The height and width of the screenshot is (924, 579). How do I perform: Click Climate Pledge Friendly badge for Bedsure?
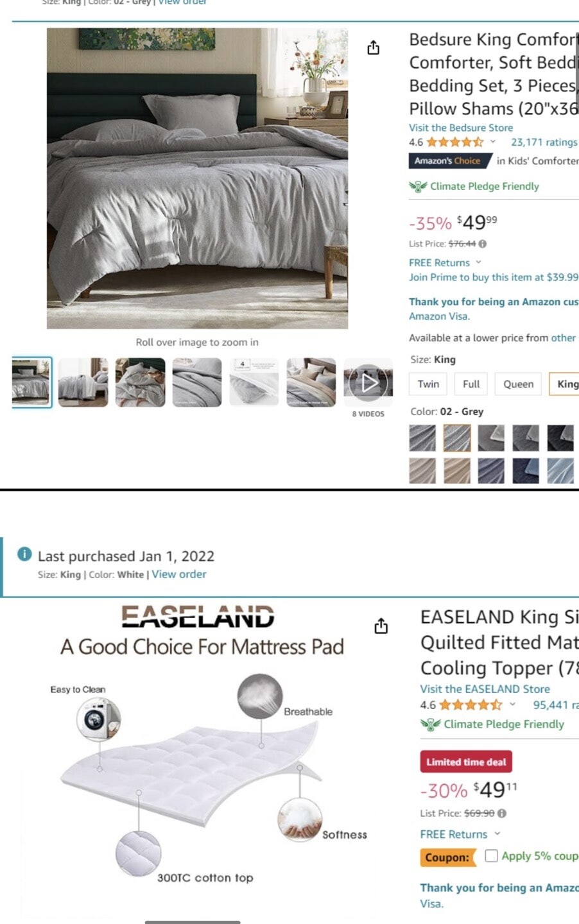point(474,186)
